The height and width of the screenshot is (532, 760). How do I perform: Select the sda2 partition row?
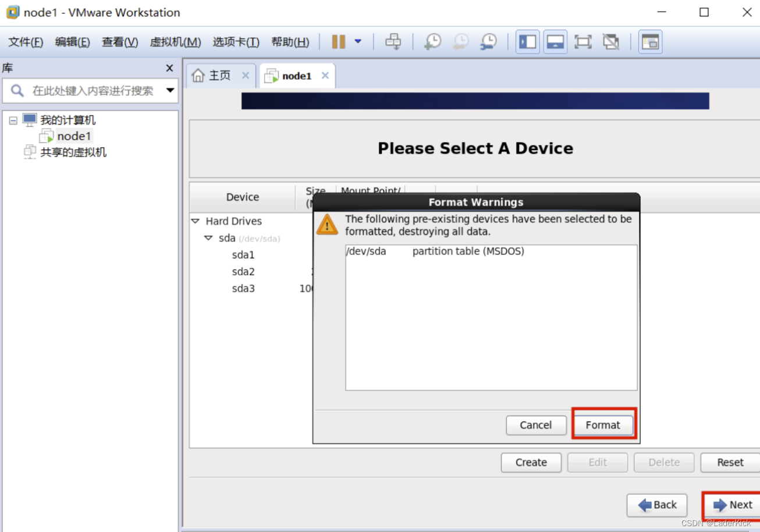click(x=243, y=272)
